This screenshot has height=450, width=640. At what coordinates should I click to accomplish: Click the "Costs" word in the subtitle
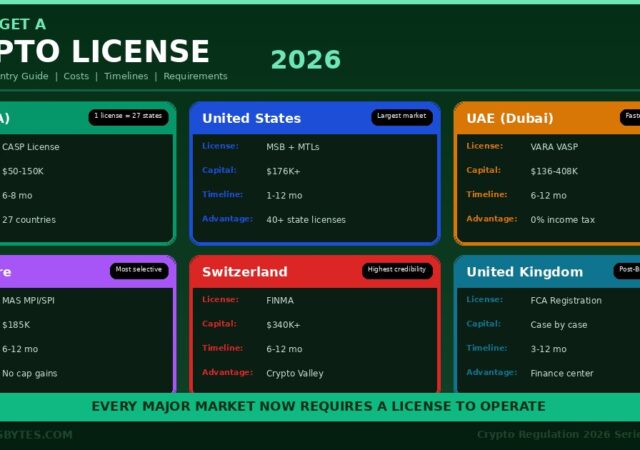point(76,76)
